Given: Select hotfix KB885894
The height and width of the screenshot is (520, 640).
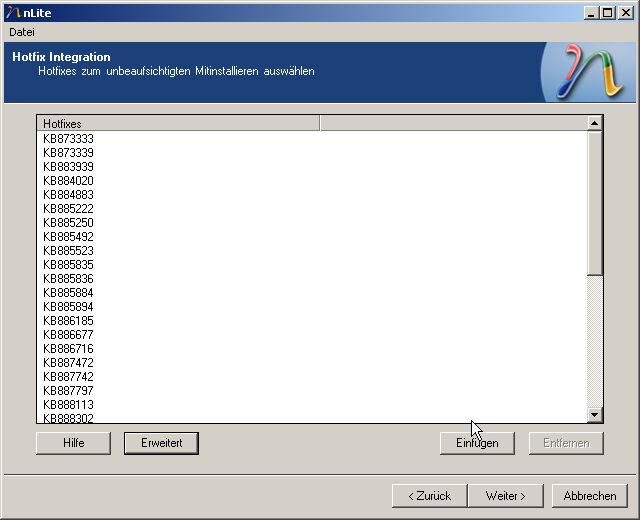Looking at the screenshot, I should click(x=68, y=307).
